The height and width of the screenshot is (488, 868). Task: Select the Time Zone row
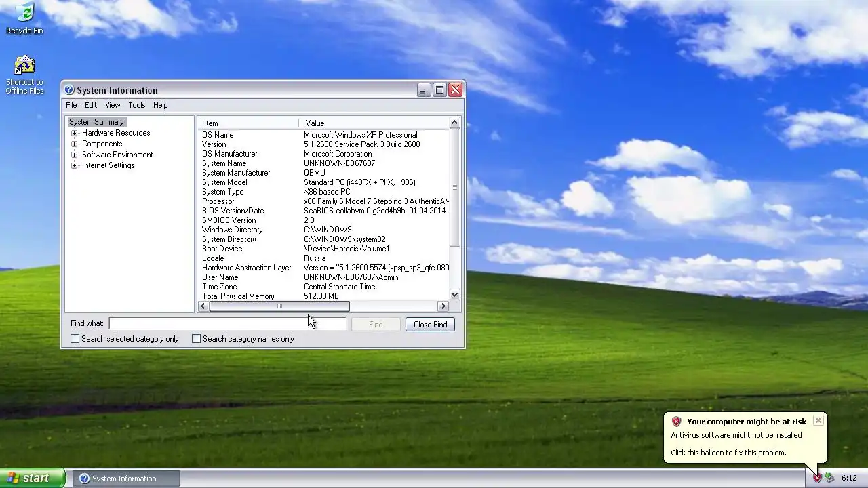(323, 287)
